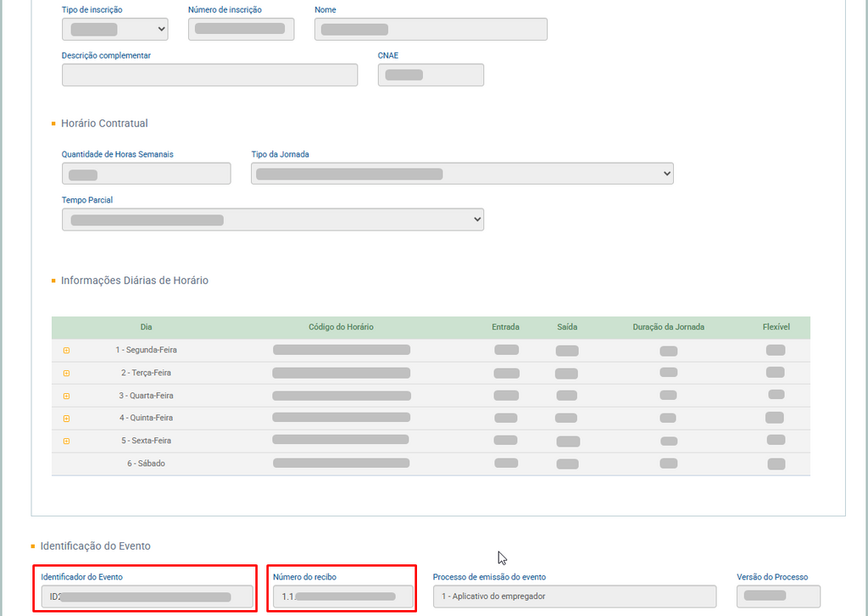Viewport: 868px width, 616px height.
Task: Expand the Sexta-Feira row plus icon
Action: tap(66, 441)
